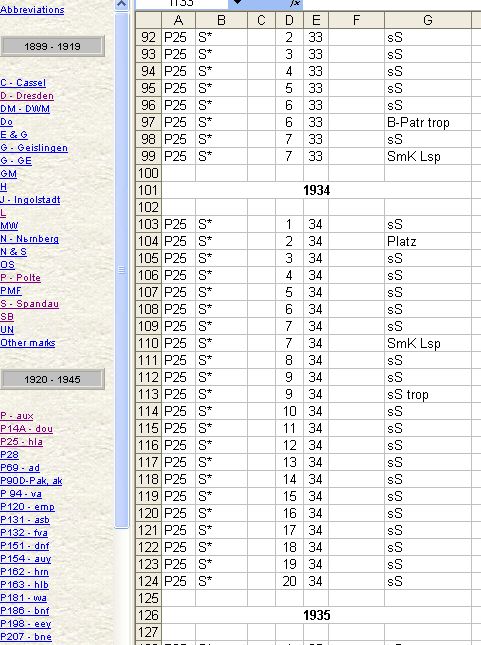Click the select-all corner of the spreadsheet
The width and height of the screenshot is (481, 645).
point(149,20)
